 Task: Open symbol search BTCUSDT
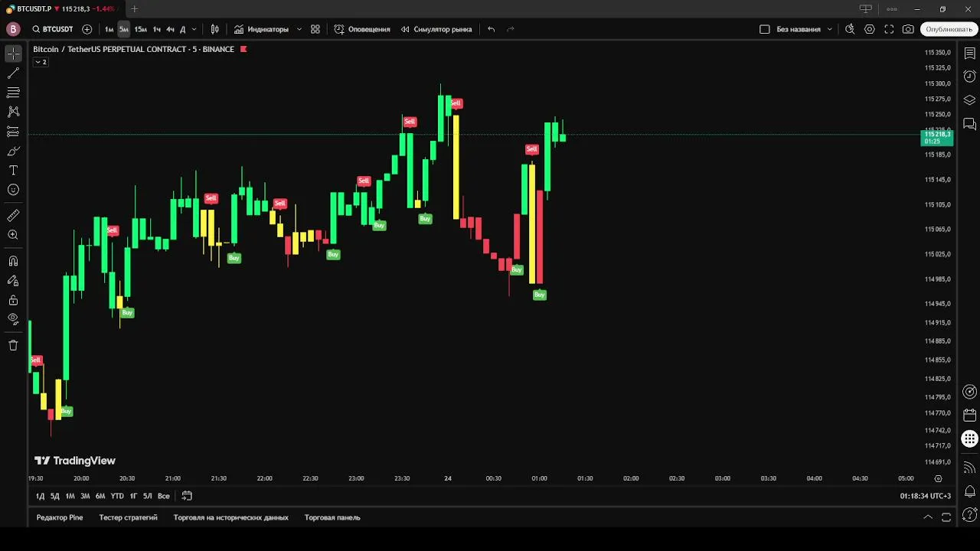point(53,29)
